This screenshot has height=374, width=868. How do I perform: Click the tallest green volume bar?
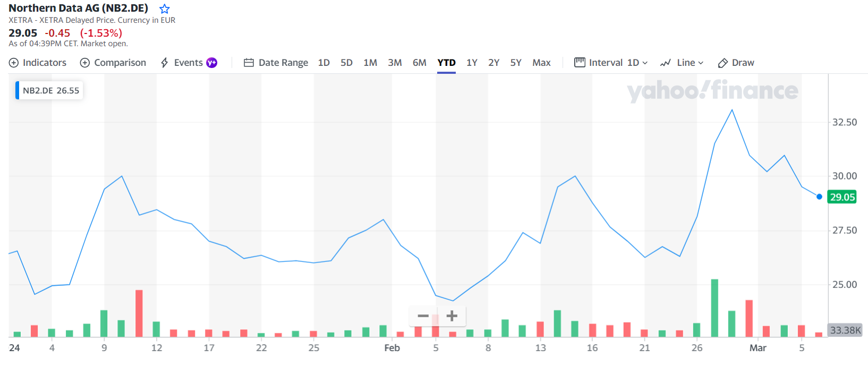tap(714, 308)
